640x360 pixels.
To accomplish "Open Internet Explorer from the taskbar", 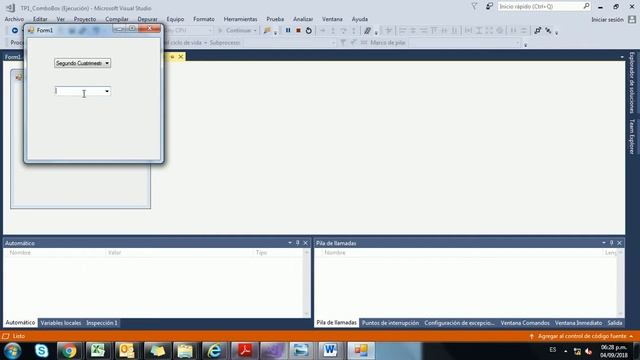I will coord(214,351).
